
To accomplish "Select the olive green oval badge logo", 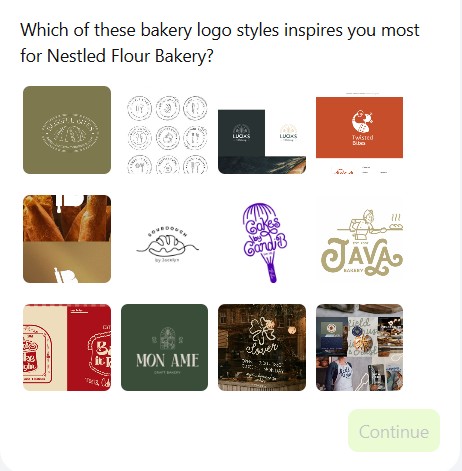I will click(67, 130).
